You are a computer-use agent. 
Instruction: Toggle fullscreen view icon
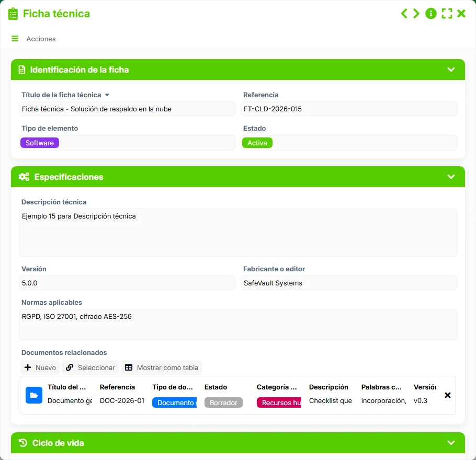(x=447, y=14)
